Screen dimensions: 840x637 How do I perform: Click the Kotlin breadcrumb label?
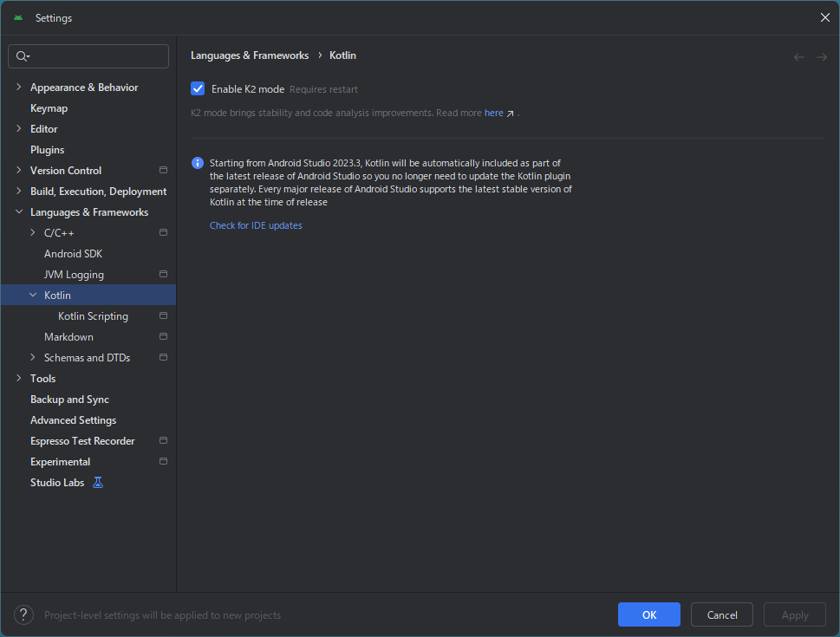coord(343,55)
